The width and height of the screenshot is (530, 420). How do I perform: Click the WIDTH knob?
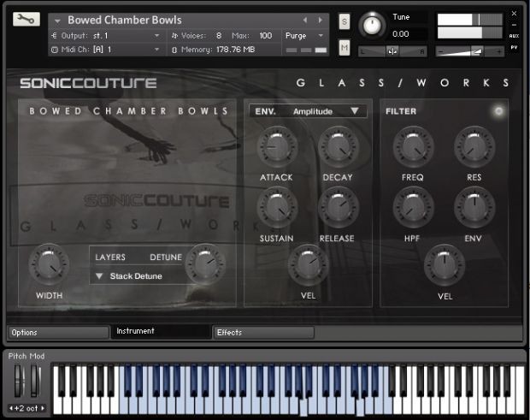tap(49, 263)
